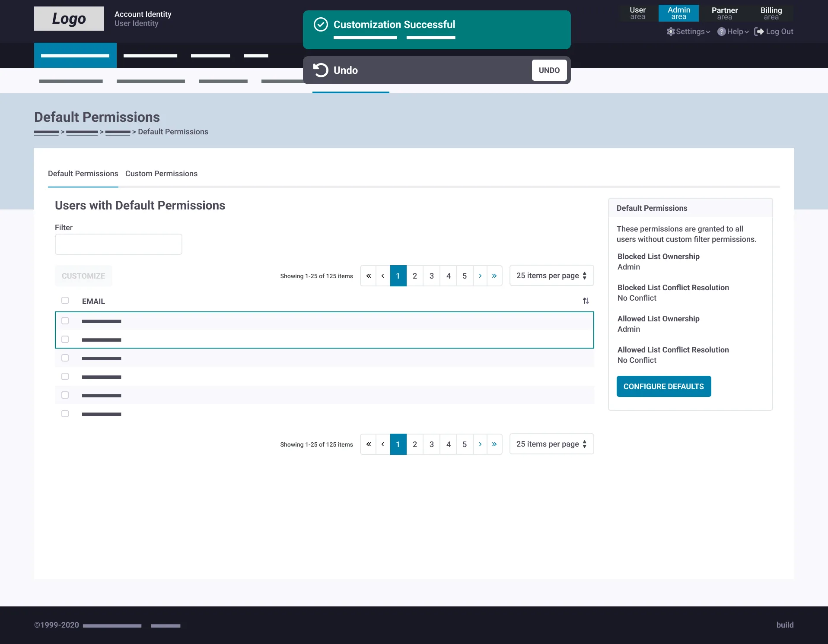Click the Customization Successful checkmark icon

point(321,25)
